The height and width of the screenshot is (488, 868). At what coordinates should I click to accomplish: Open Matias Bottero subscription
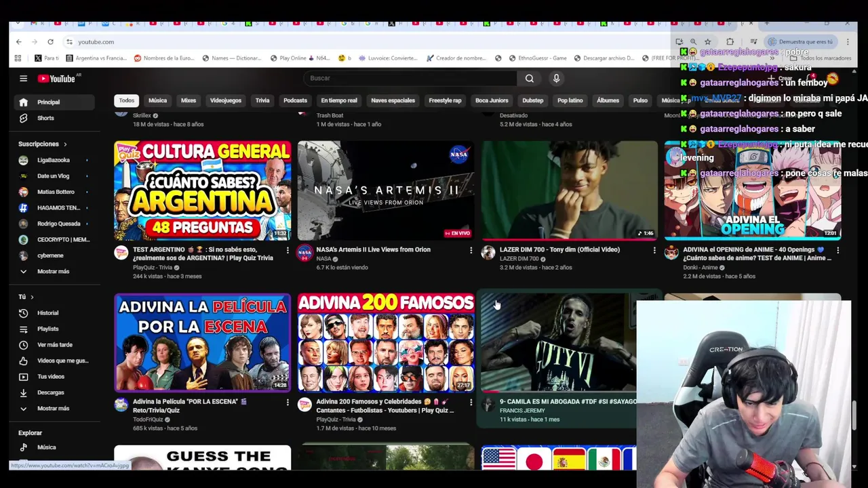coord(53,192)
